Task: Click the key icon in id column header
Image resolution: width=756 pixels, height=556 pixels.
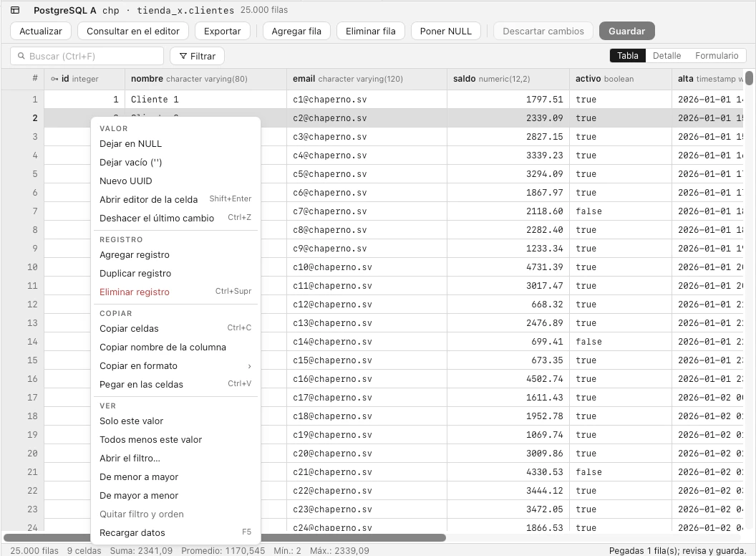Action: click(x=54, y=79)
